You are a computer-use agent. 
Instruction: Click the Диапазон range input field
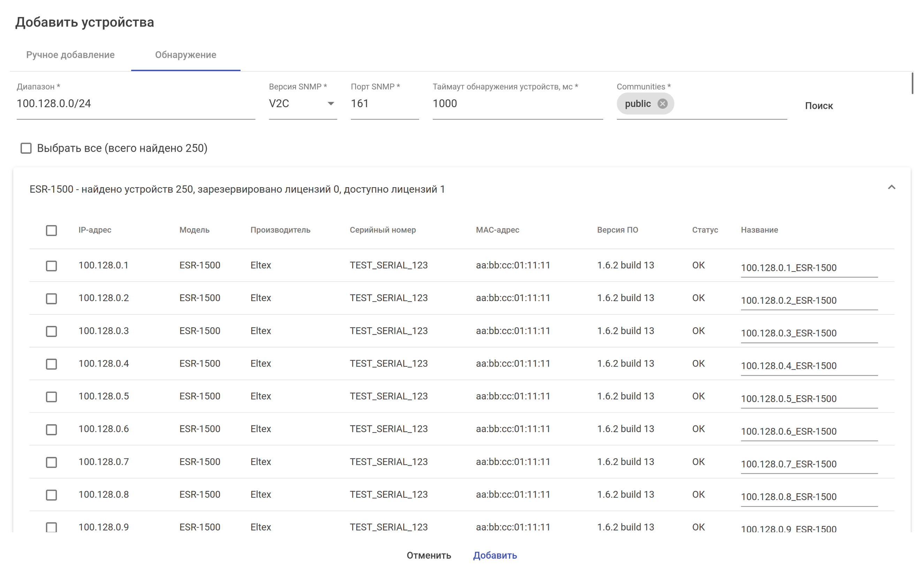[135, 104]
